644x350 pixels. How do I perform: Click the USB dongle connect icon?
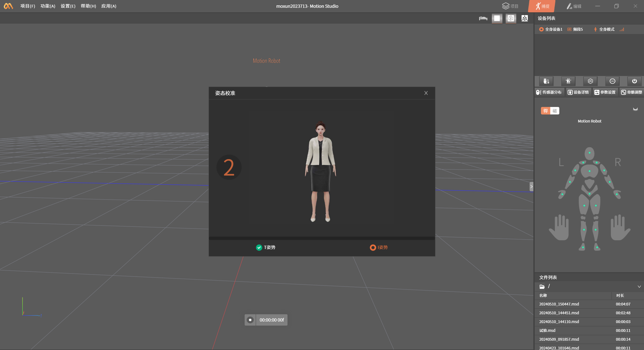[546, 81]
